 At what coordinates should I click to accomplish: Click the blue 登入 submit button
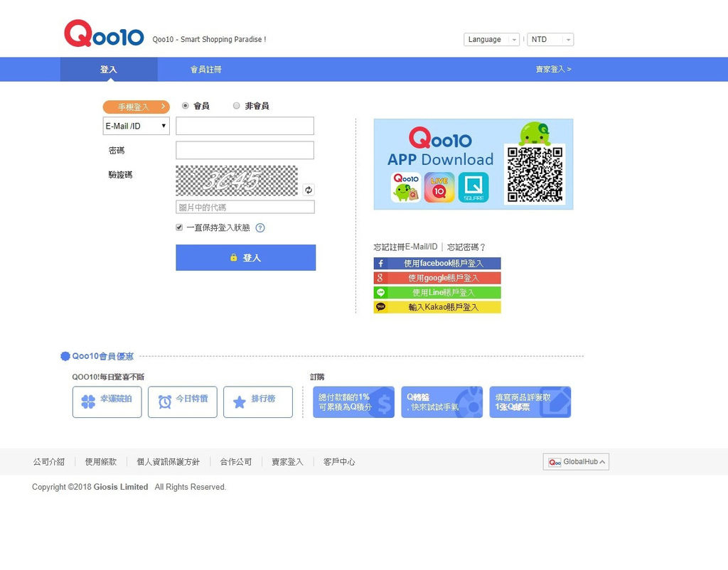pos(245,257)
